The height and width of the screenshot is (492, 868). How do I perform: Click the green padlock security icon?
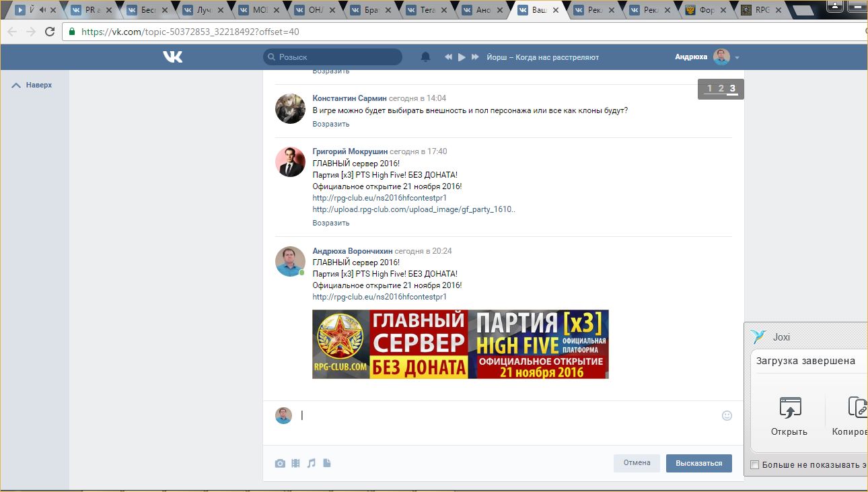73,32
